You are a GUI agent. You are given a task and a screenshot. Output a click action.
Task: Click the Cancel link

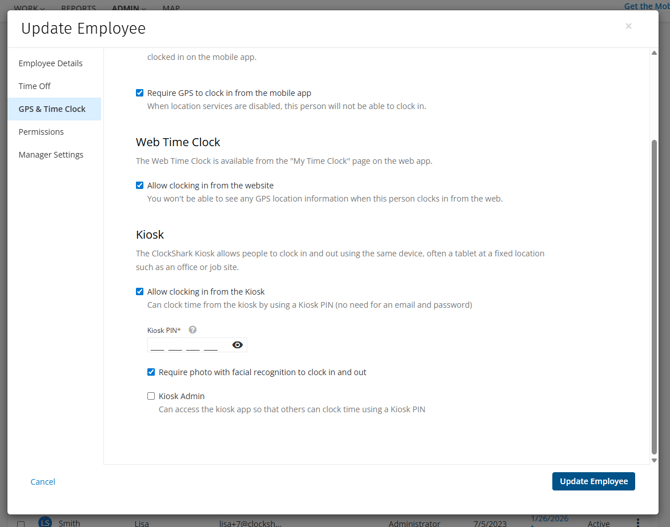click(x=43, y=482)
